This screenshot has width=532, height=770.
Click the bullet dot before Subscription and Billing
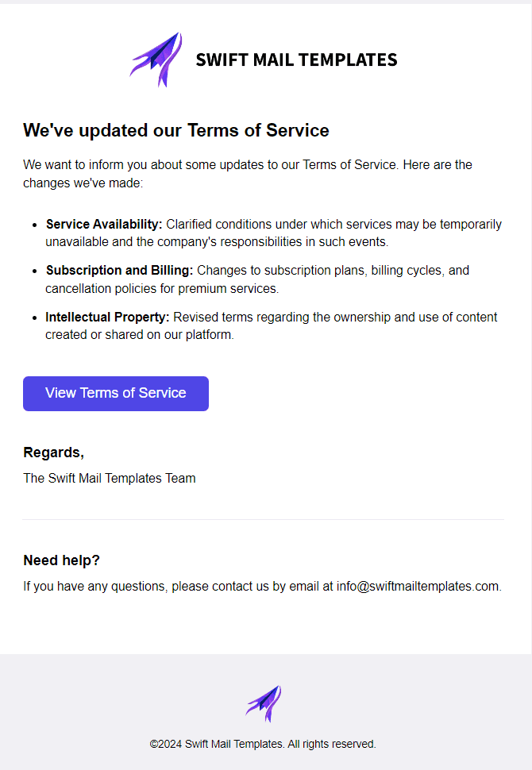point(34,271)
